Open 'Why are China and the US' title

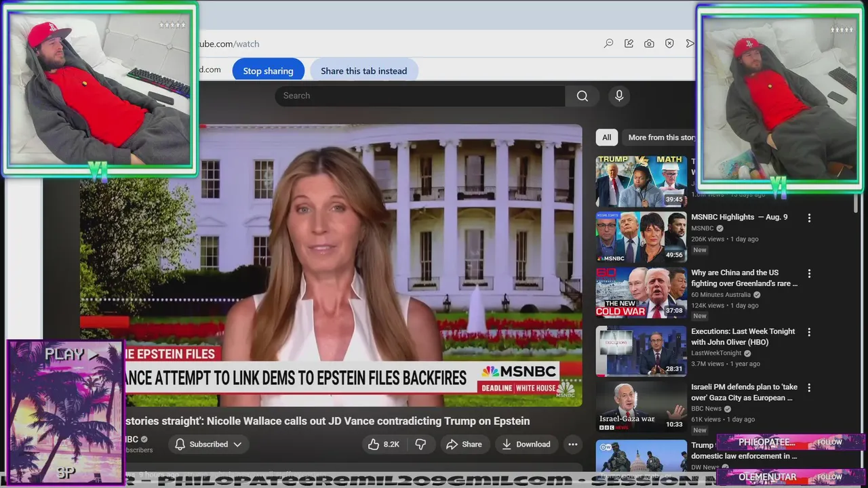745,278
